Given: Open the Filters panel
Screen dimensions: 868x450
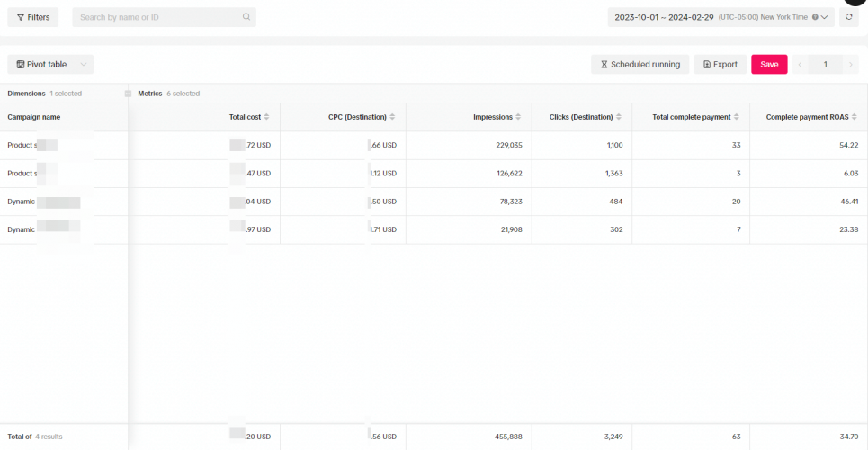Looking at the screenshot, I should [33, 17].
